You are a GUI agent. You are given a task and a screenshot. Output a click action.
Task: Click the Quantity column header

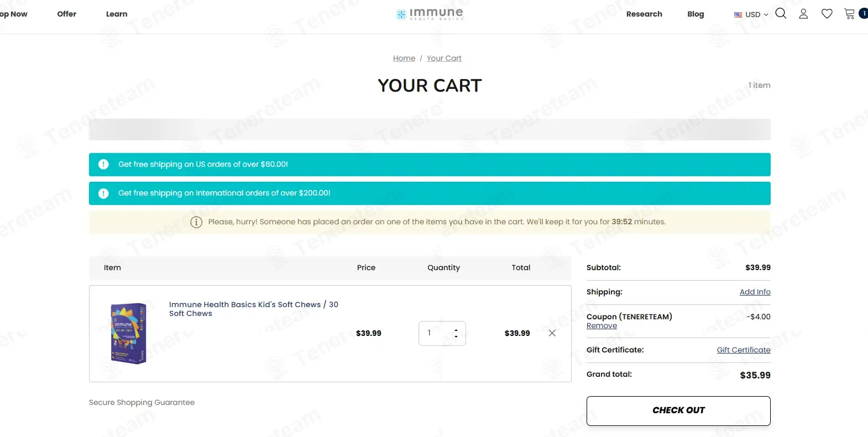(x=443, y=267)
